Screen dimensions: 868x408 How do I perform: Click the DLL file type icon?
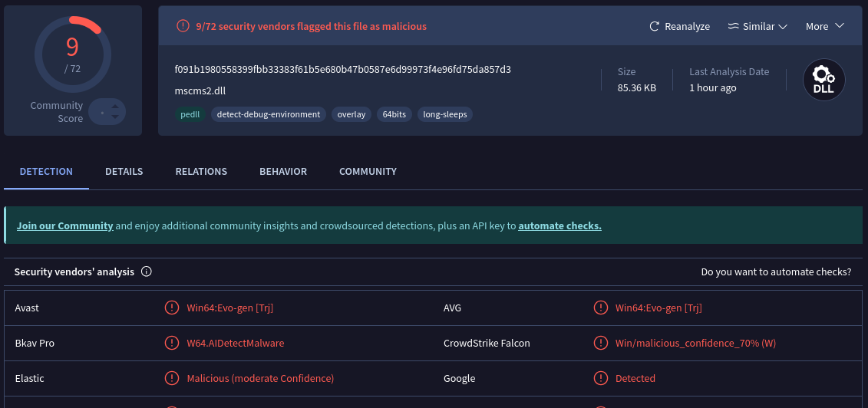point(823,80)
